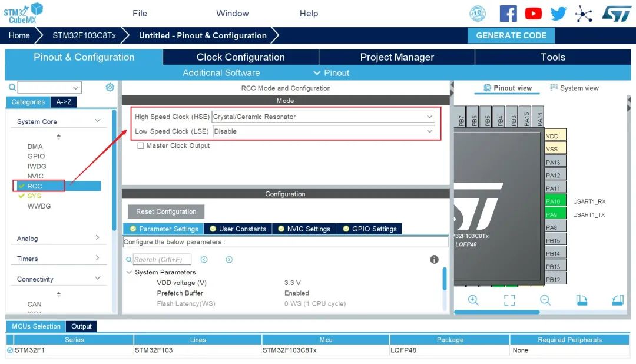Open the YouTube icon link
Image resolution: width=636 pixels, height=364 pixels.
533,14
